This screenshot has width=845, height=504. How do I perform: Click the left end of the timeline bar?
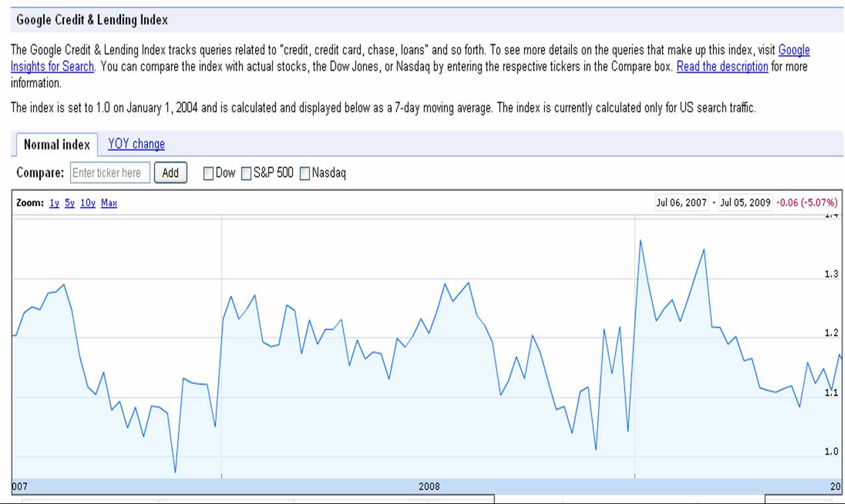tap(19, 487)
